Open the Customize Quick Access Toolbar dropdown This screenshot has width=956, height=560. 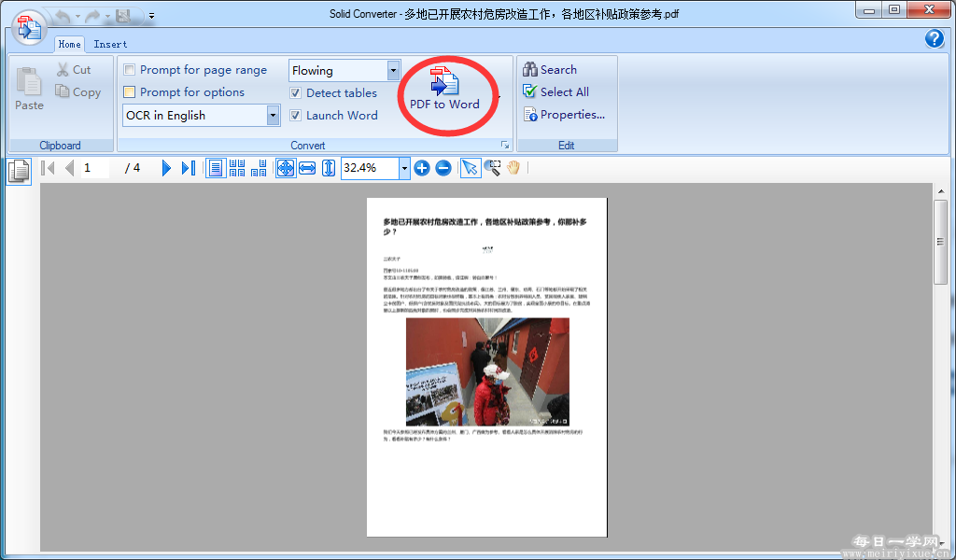tap(151, 16)
